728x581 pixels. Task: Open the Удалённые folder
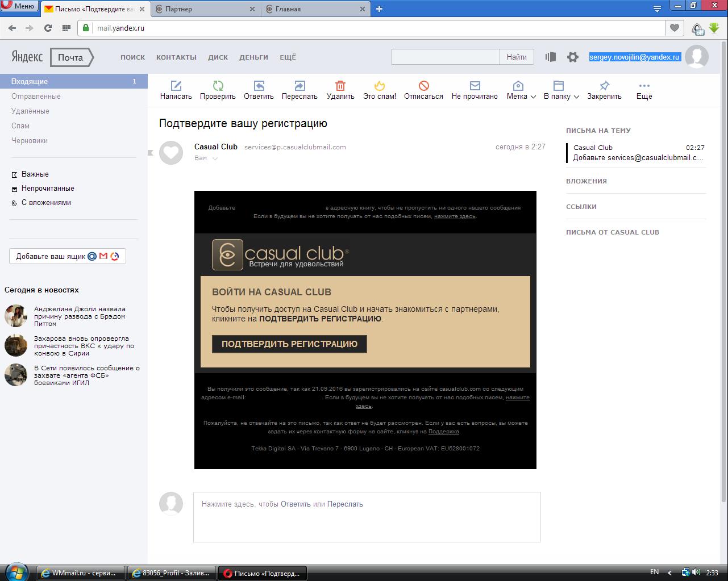point(30,111)
